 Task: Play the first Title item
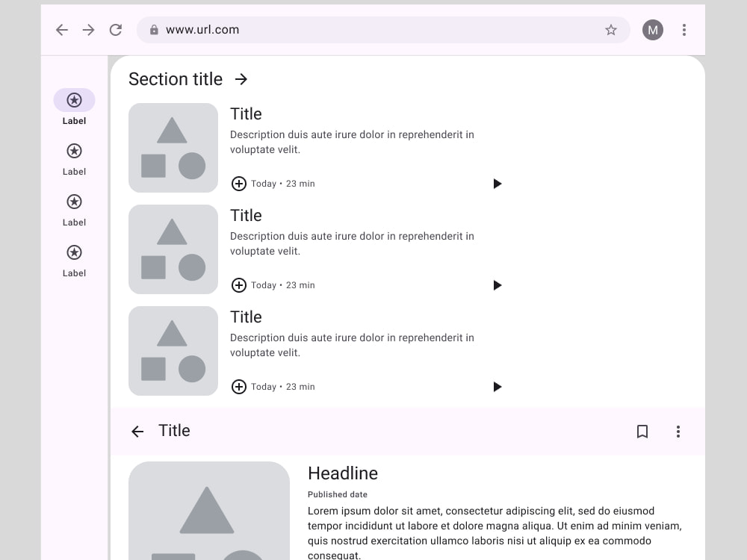(498, 183)
